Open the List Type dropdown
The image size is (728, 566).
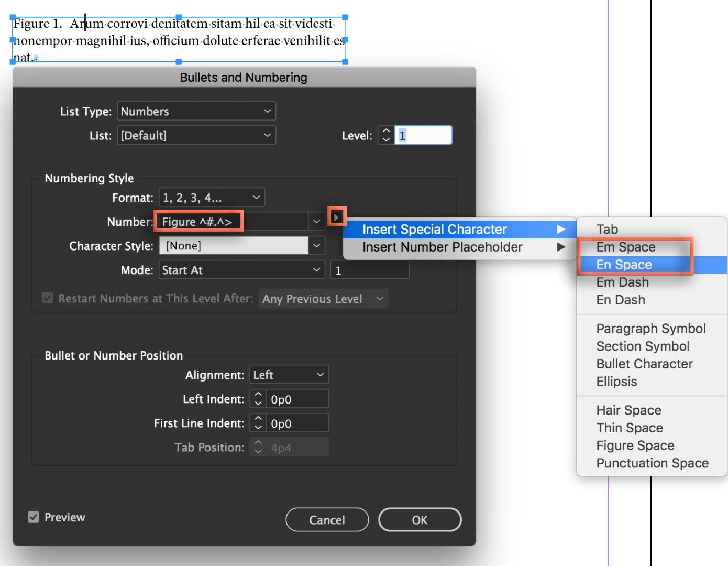[196, 111]
